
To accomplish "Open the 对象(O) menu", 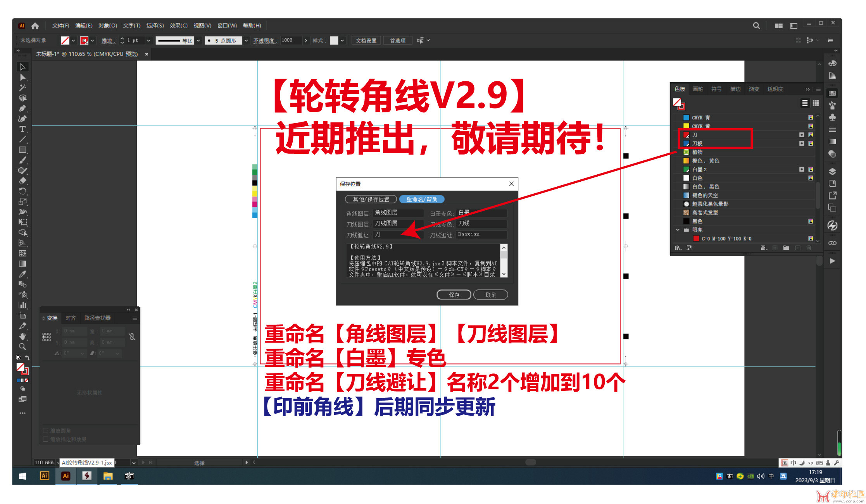I will 108,26.
